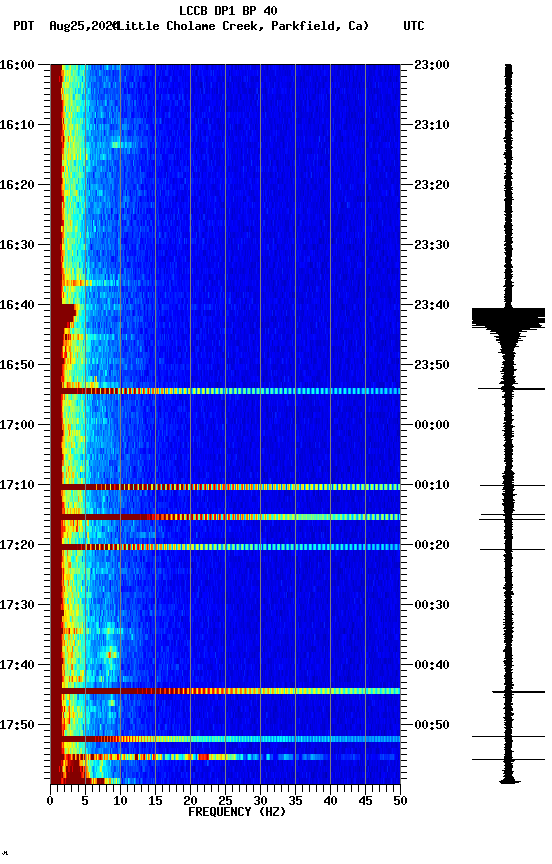Screen dimensions: 552x864
Task: Click the '25' frequency axis tick label
Action: click(x=225, y=802)
